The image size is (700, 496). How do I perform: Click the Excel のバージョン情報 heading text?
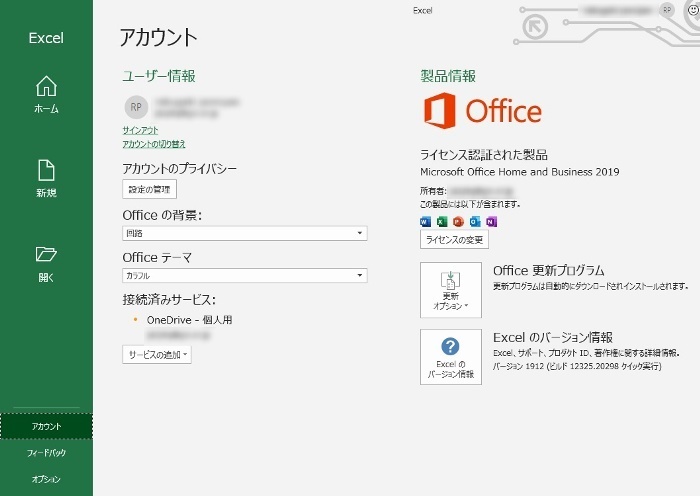point(553,338)
